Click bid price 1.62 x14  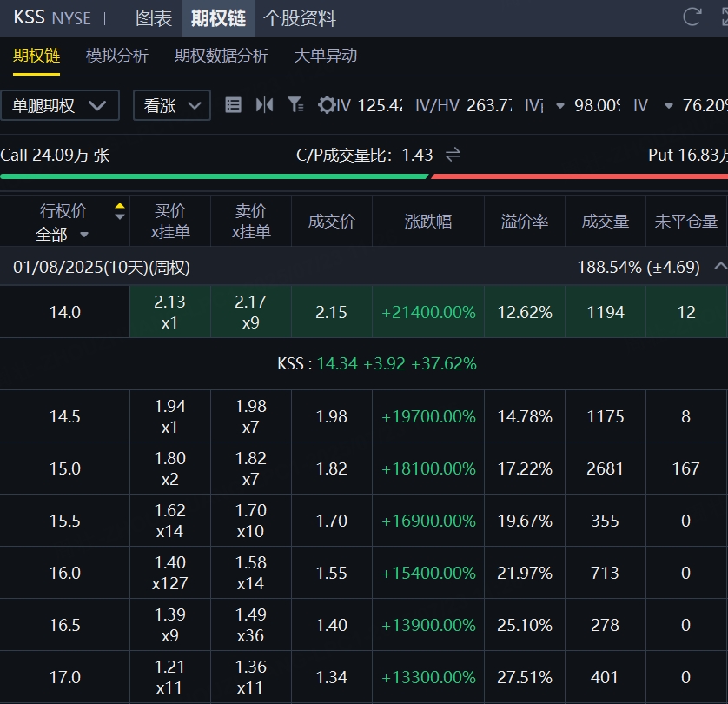tap(170, 521)
